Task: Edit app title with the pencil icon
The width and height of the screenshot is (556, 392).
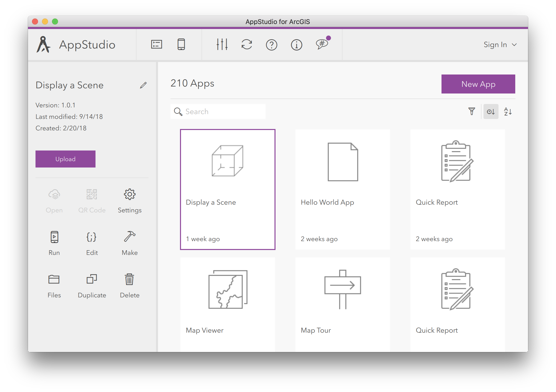Action: 143,85
